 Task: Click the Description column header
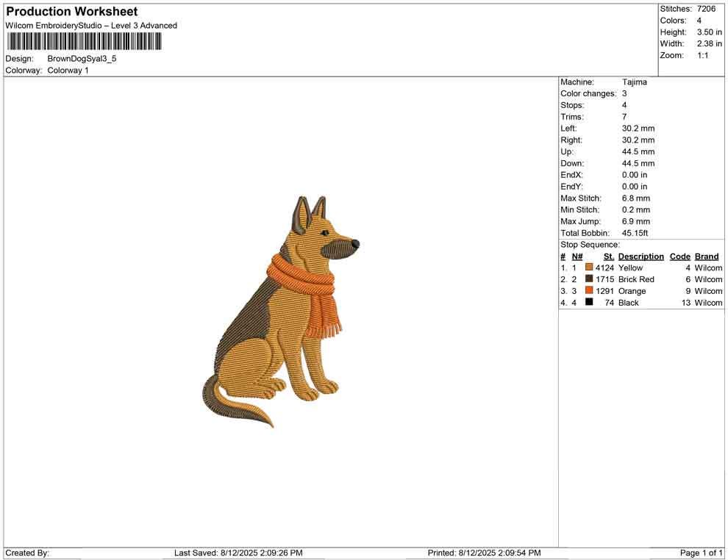640,256
